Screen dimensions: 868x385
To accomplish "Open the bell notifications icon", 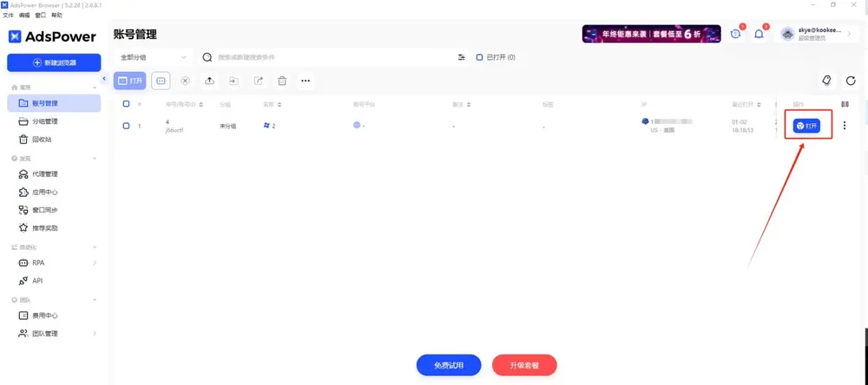I will tap(759, 34).
